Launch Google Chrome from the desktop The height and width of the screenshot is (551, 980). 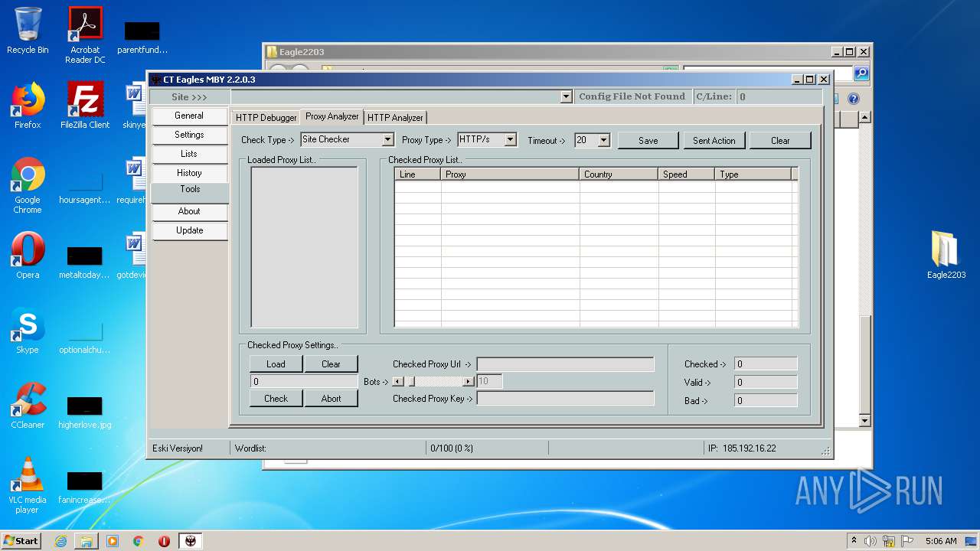tap(28, 185)
